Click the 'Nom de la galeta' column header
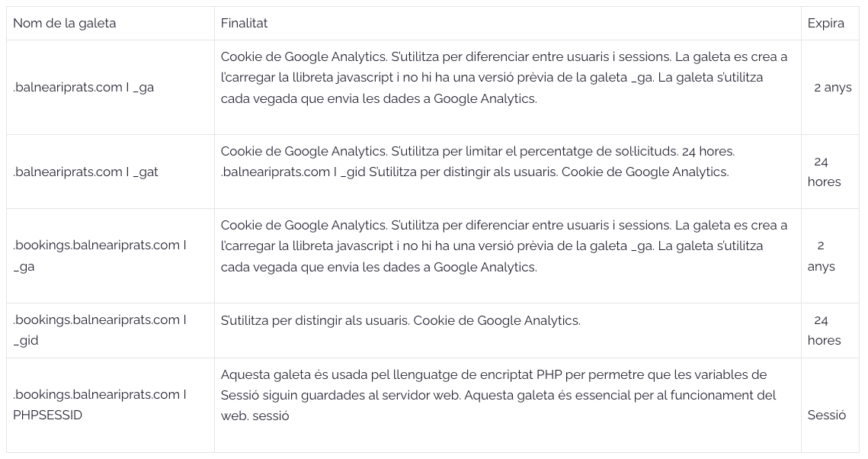868x459 pixels. 64,23
